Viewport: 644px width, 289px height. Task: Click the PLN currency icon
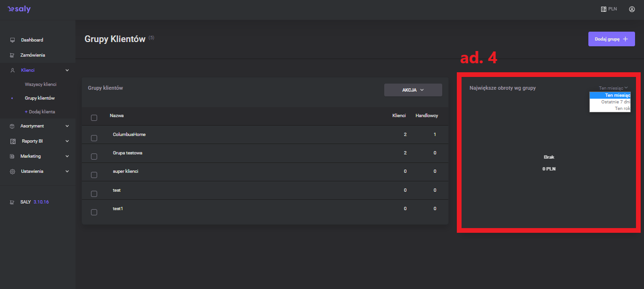click(x=603, y=9)
